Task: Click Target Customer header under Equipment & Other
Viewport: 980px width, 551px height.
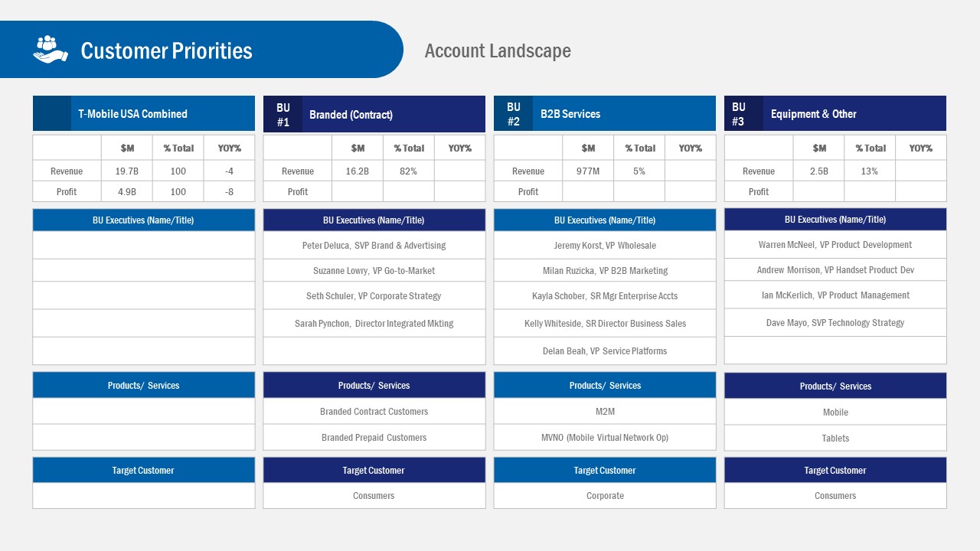Action: [x=835, y=471]
